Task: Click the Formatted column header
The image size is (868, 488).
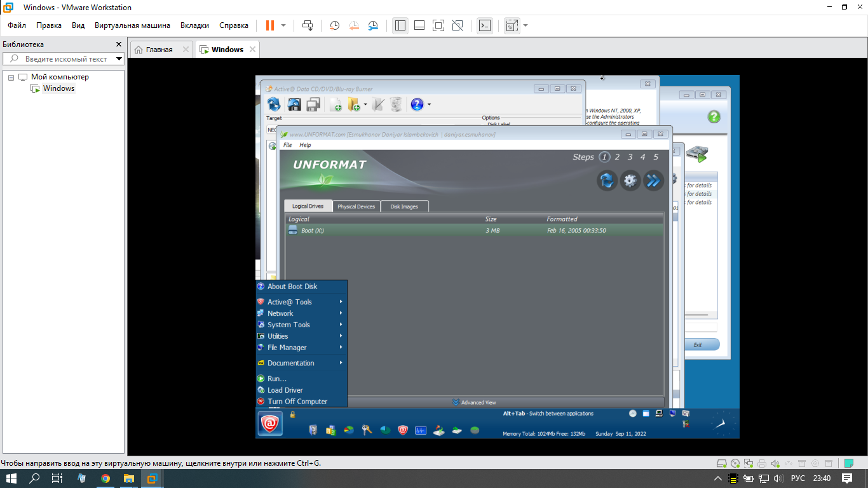Action: [x=562, y=219]
